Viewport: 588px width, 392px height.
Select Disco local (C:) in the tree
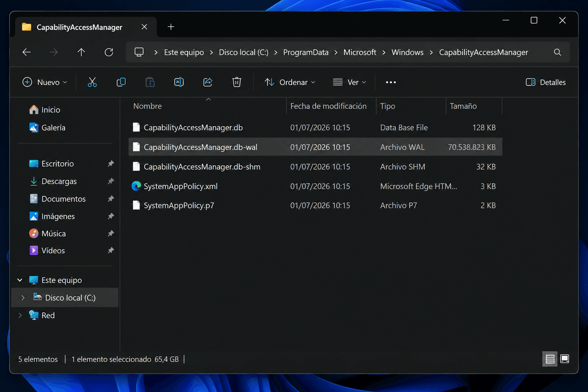point(65,297)
